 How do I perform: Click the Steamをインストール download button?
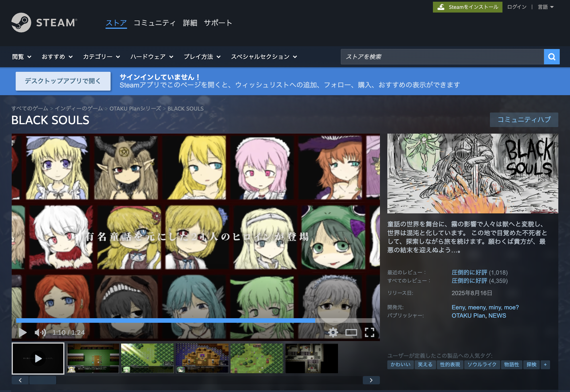click(x=467, y=7)
